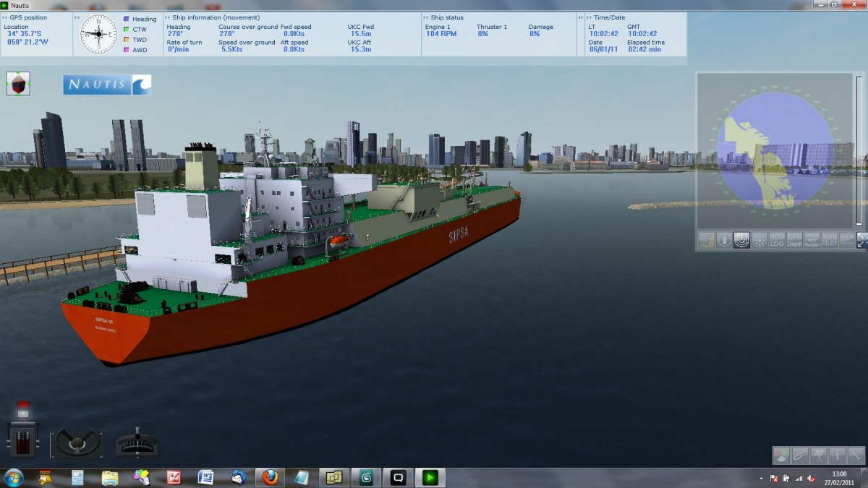
Task: Click the Engine 1 104 RPM reading
Action: click(440, 34)
